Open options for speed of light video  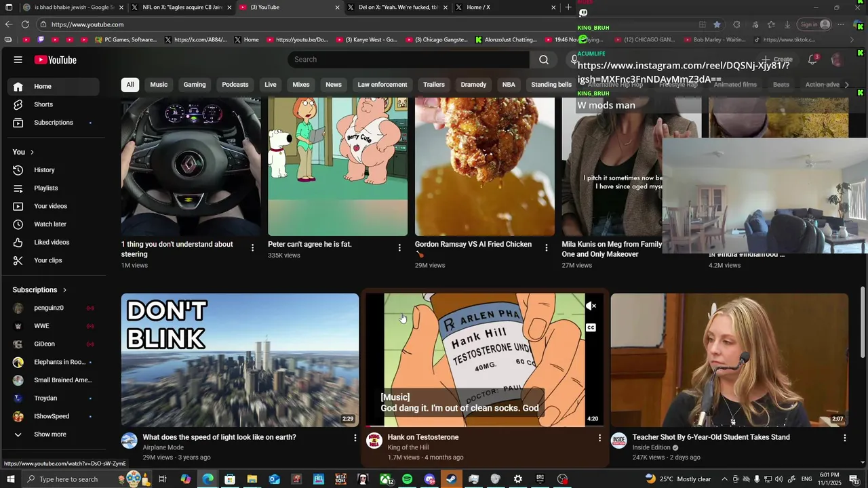click(x=355, y=438)
